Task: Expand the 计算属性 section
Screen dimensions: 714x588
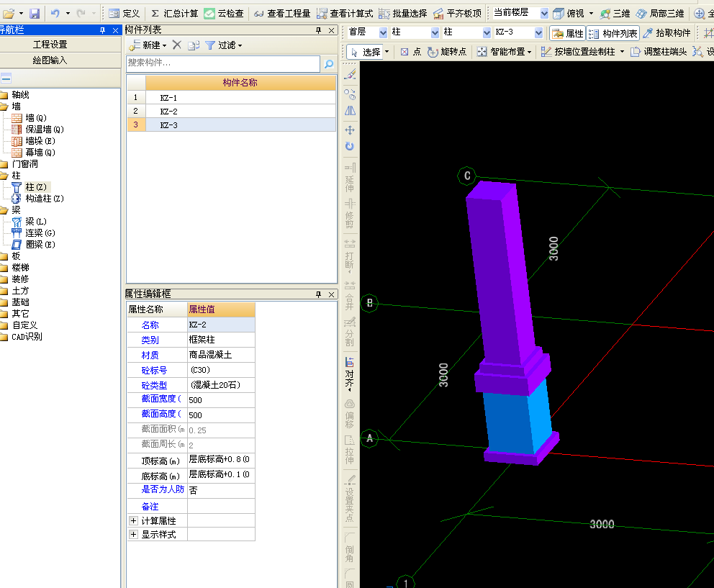Action: coord(133,520)
